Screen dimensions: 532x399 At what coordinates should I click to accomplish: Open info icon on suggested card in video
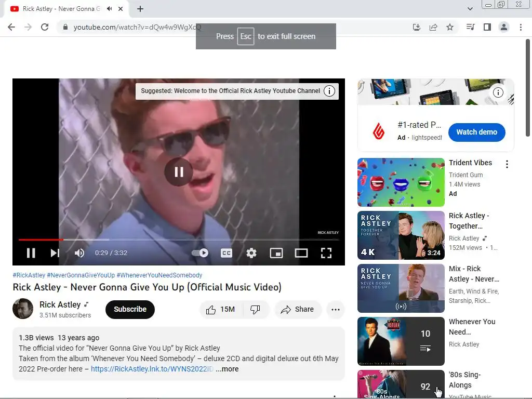[x=329, y=91]
